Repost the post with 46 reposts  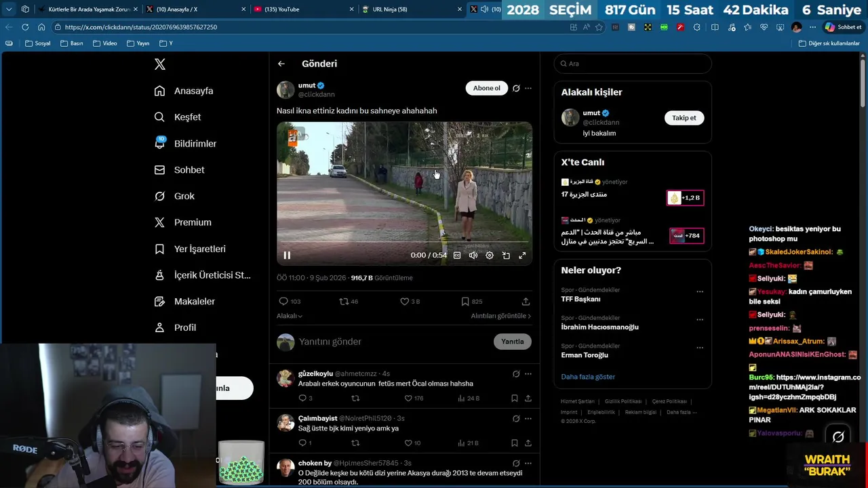349,302
